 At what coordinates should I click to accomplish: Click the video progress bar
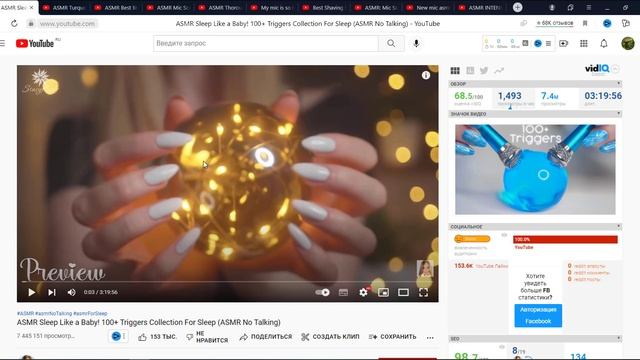pyautogui.click(x=228, y=282)
